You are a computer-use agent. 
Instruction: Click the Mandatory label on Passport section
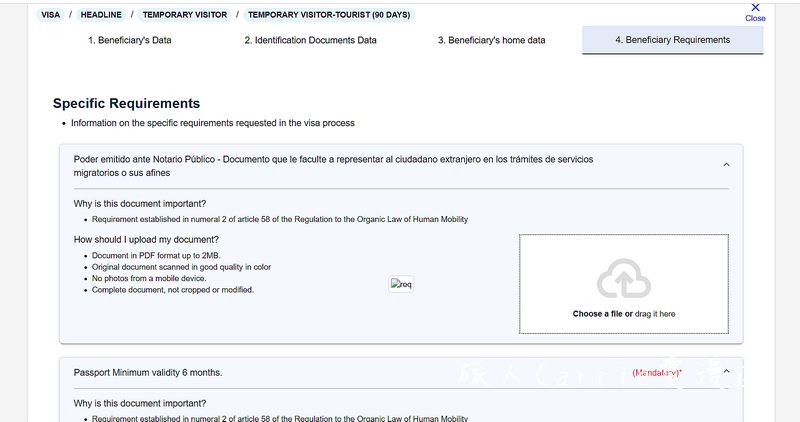pos(657,373)
